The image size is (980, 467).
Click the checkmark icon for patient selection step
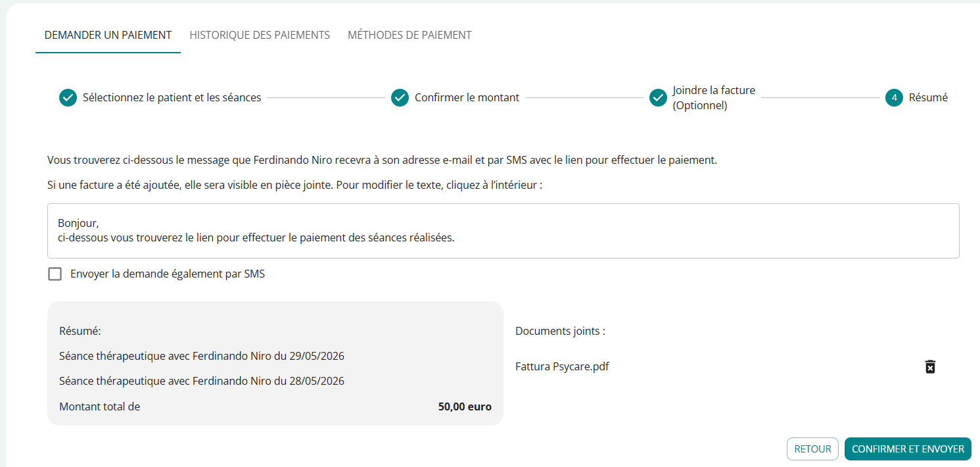pos(68,97)
